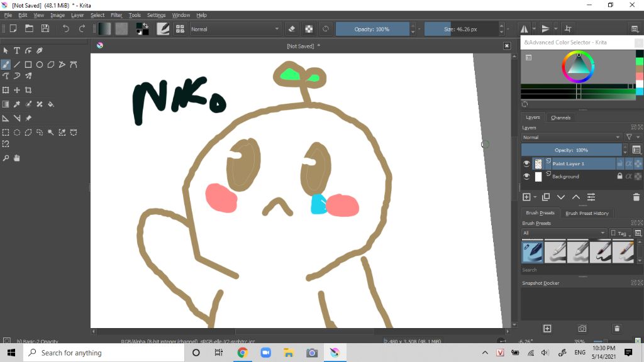Adjust the brush Size slider
The image size is (644, 362).
pyautogui.click(x=461, y=29)
